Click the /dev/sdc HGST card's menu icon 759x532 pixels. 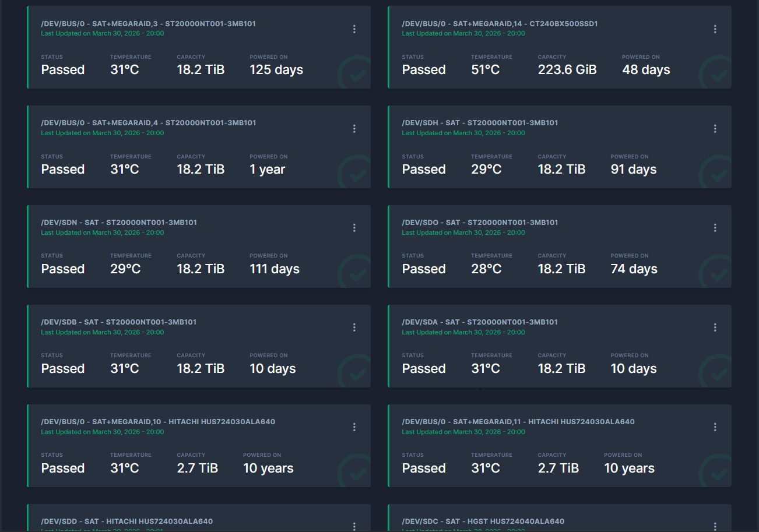[x=715, y=526]
